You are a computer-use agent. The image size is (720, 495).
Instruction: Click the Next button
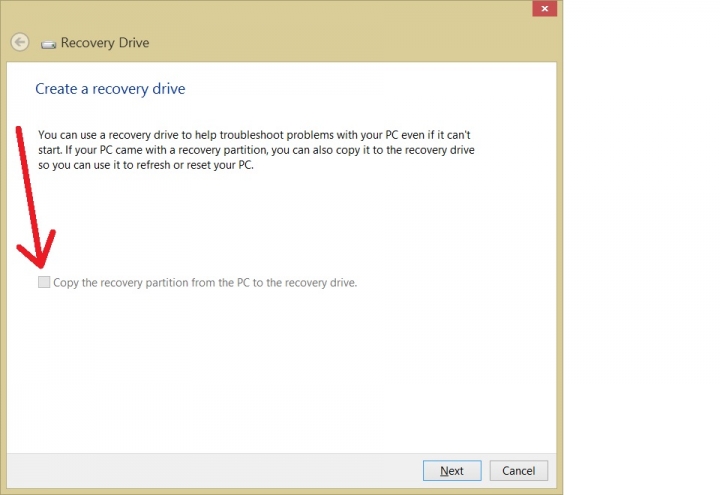pos(452,471)
